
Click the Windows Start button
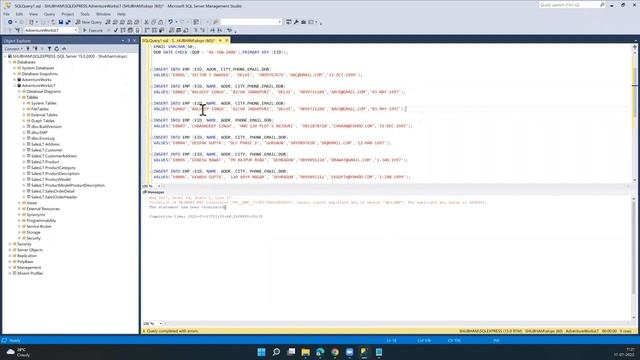pos(261,352)
